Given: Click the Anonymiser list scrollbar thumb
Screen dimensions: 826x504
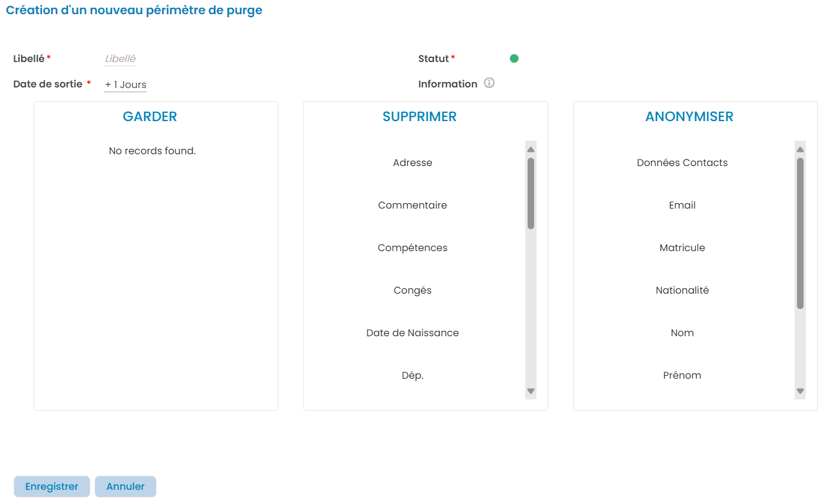Looking at the screenshot, I should [x=800, y=233].
